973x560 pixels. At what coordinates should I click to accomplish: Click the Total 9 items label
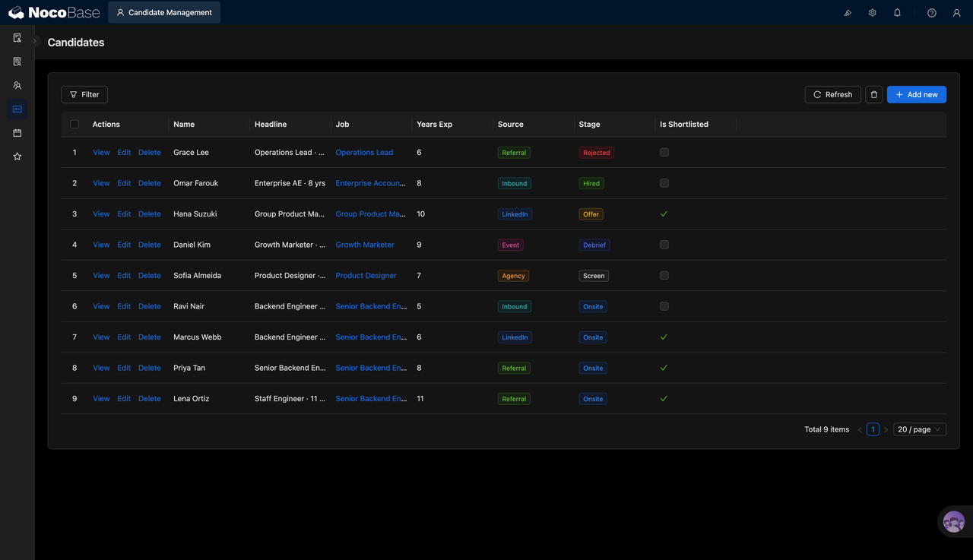827,429
